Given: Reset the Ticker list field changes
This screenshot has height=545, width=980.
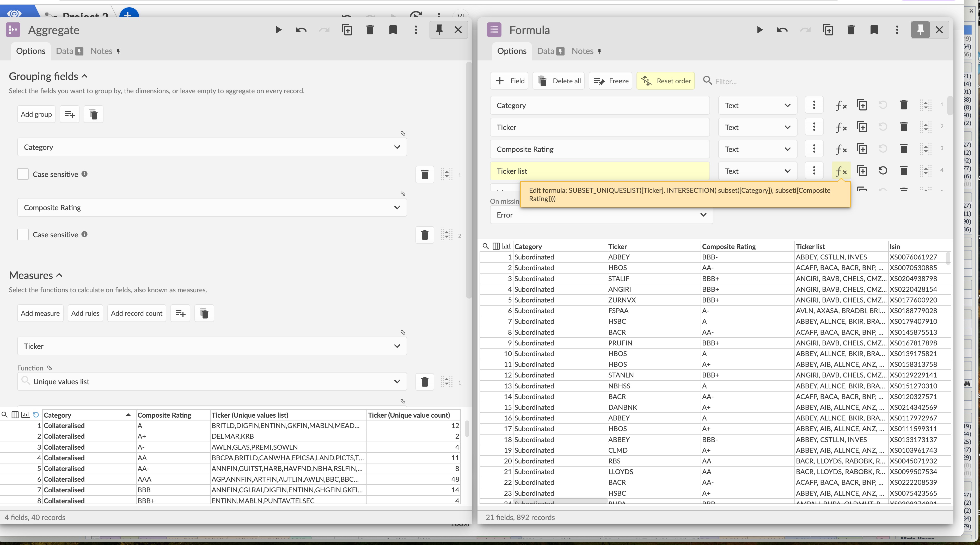Looking at the screenshot, I should pyautogui.click(x=883, y=171).
